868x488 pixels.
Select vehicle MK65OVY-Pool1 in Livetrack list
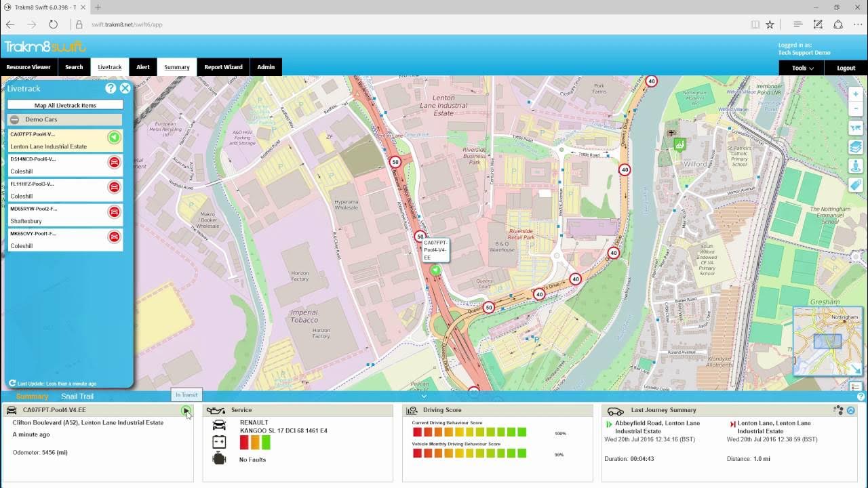pos(65,240)
